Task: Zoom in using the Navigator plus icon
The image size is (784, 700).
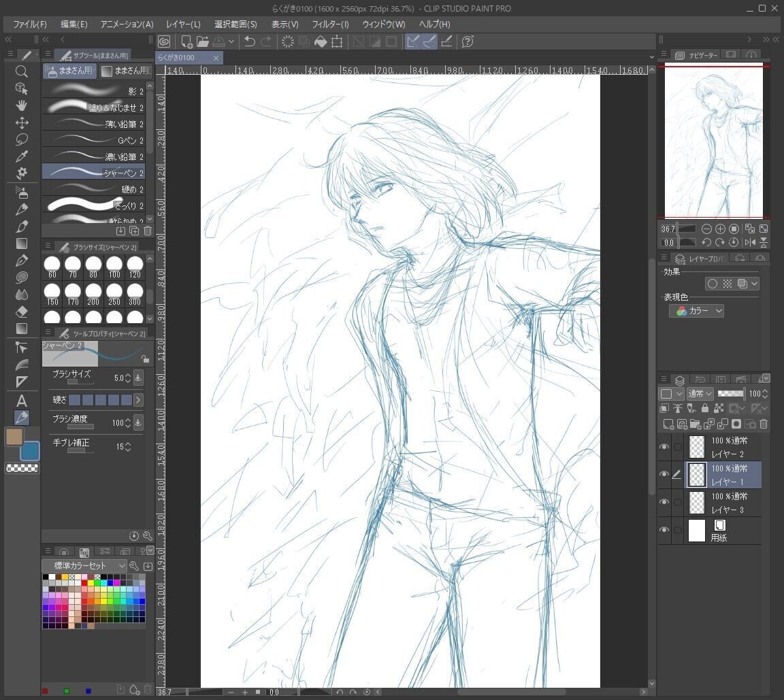Action: tap(720, 229)
